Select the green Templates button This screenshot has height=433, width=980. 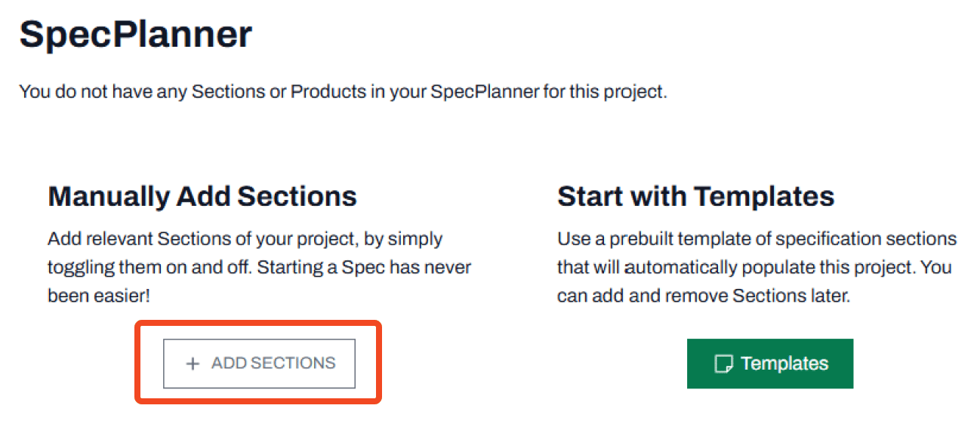(770, 364)
